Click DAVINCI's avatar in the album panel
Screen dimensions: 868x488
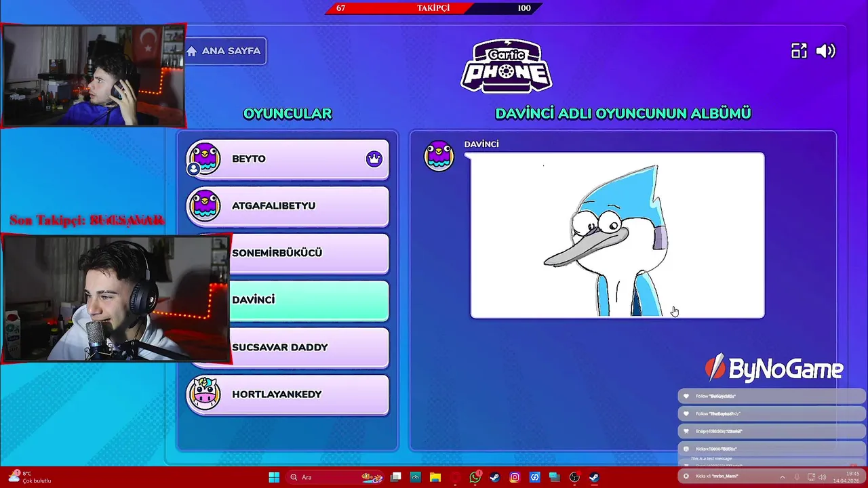pos(439,156)
